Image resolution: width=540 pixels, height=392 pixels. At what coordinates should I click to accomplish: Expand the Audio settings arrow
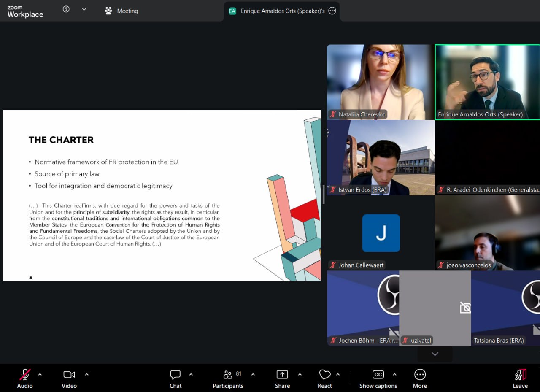tap(40, 374)
